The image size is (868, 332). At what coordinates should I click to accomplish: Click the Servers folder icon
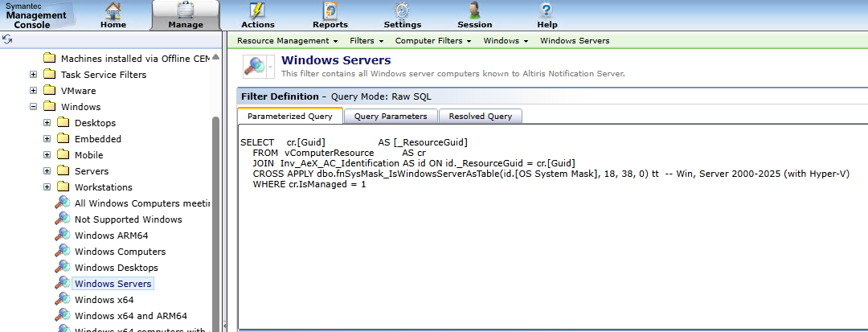point(63,170)
